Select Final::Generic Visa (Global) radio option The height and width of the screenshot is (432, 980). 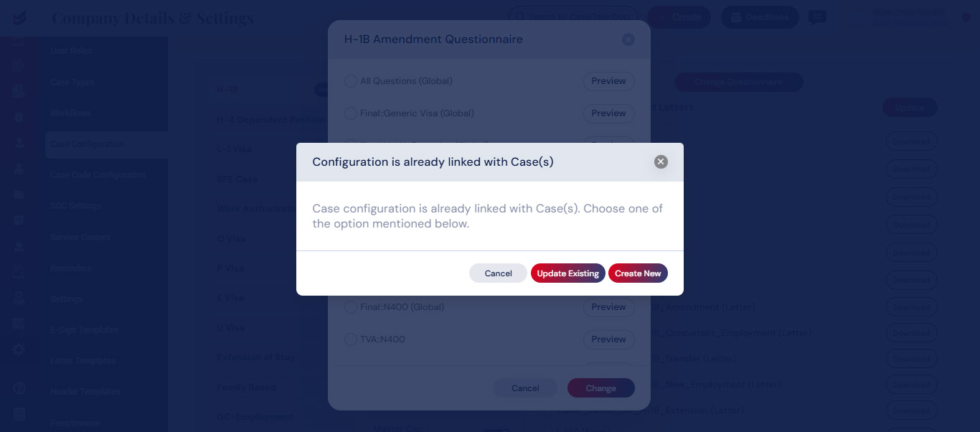point(351,113)
